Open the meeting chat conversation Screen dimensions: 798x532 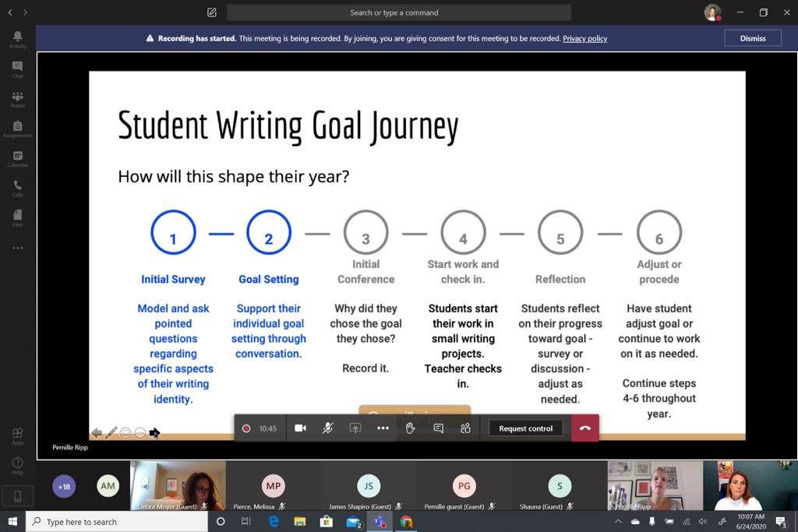[438, 428]
